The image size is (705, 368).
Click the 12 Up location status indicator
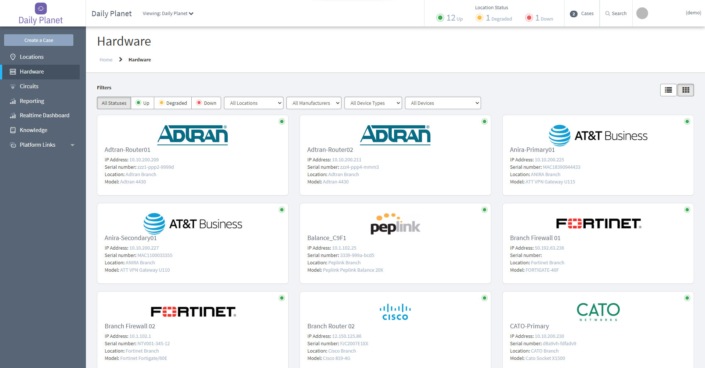coord(449,18)
